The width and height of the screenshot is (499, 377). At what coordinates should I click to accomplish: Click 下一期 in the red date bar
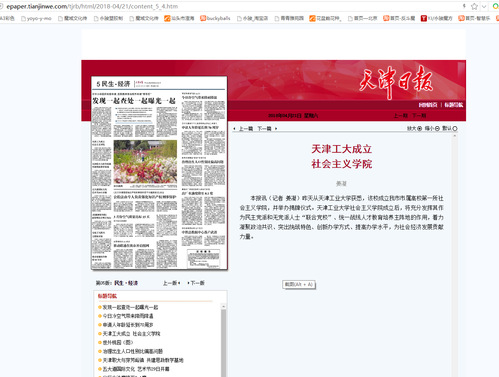point(419,116)
